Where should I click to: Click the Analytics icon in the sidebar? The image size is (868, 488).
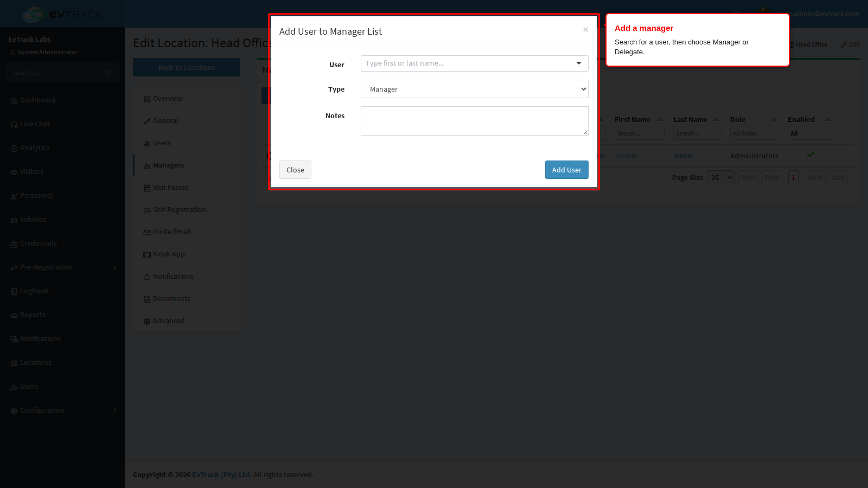(14, 149)
